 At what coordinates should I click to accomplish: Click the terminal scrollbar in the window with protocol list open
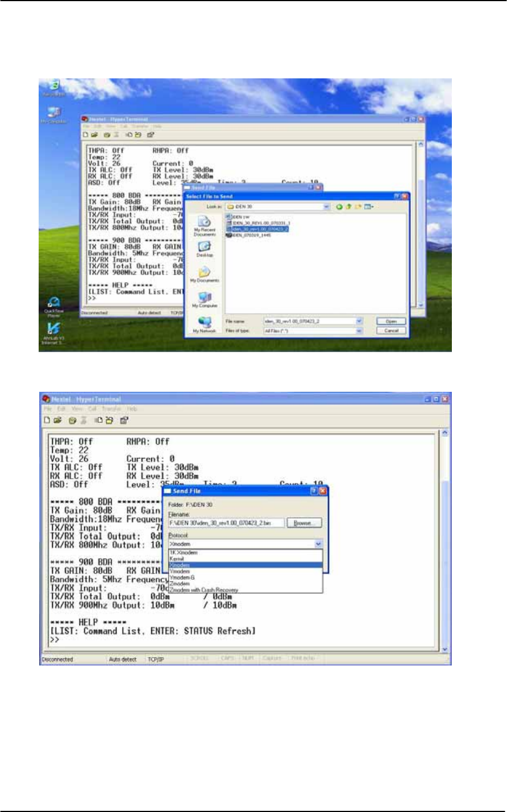click(445, 542)
